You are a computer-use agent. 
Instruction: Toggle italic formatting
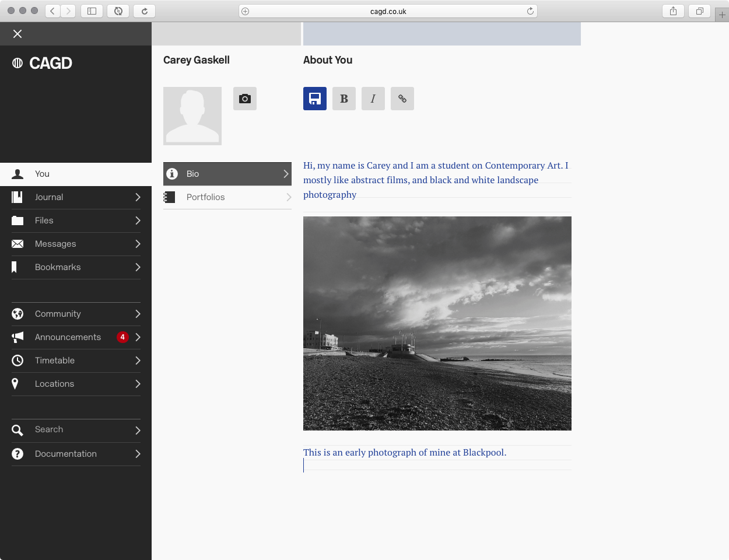[373, 99]
